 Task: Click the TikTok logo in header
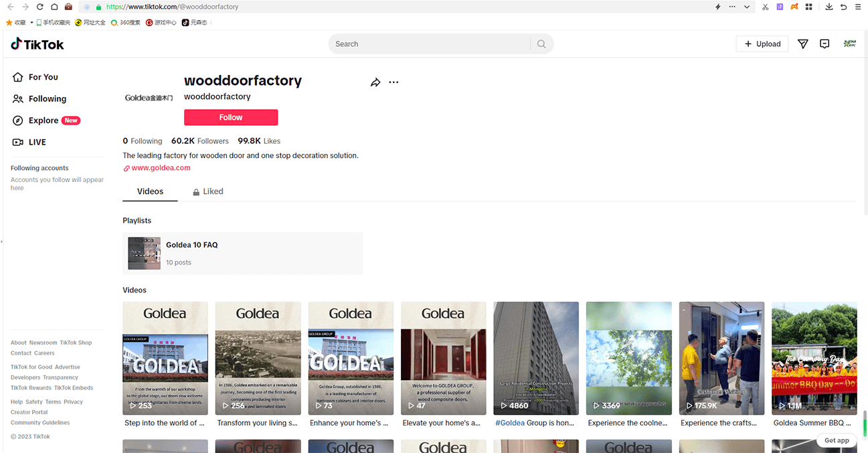point(37,44)
